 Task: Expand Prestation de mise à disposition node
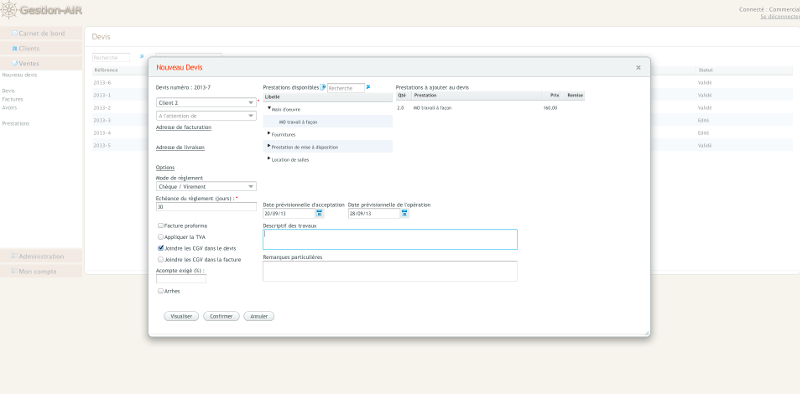click(x=269, y=145)
